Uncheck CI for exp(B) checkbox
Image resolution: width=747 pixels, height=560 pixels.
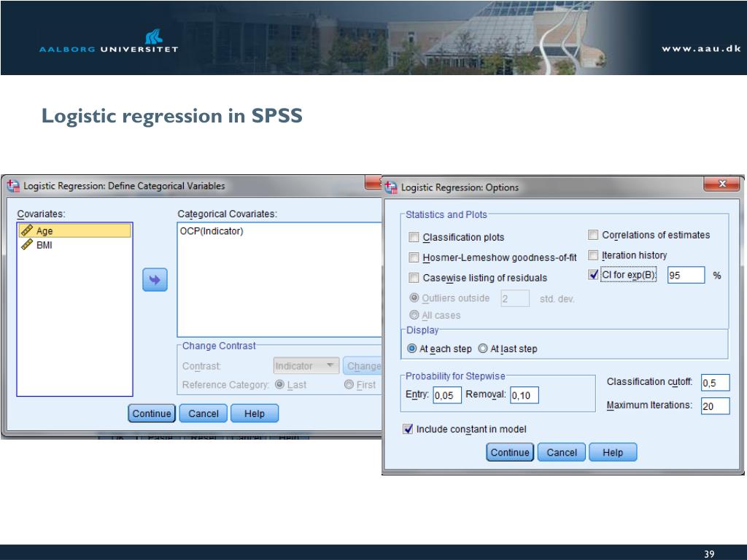[593, 275]
